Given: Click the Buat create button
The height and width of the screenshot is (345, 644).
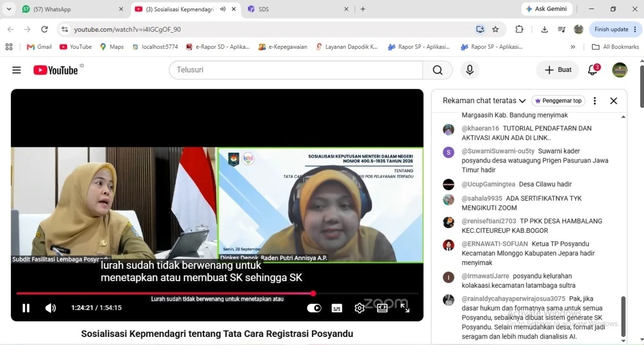Looking at the screenshot, I should [558, 70].
